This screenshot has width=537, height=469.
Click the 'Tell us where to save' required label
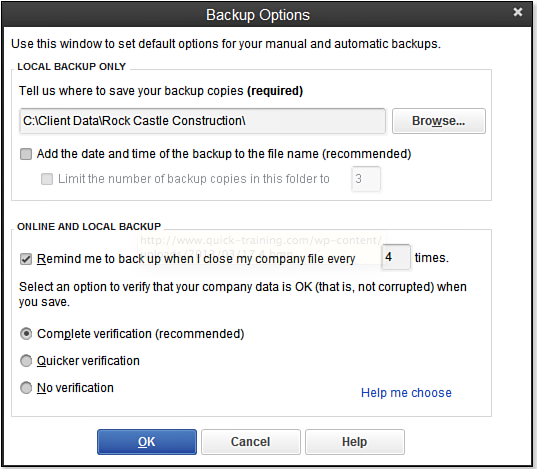click(161, 91)
